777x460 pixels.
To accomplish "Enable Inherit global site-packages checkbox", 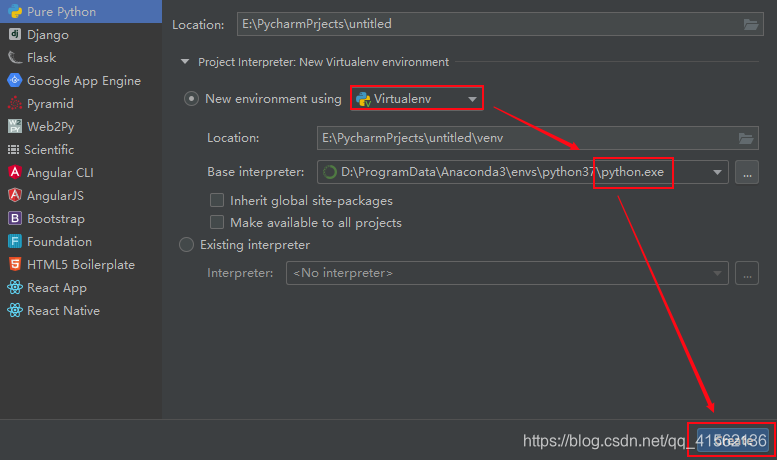I will coord(217,200).
